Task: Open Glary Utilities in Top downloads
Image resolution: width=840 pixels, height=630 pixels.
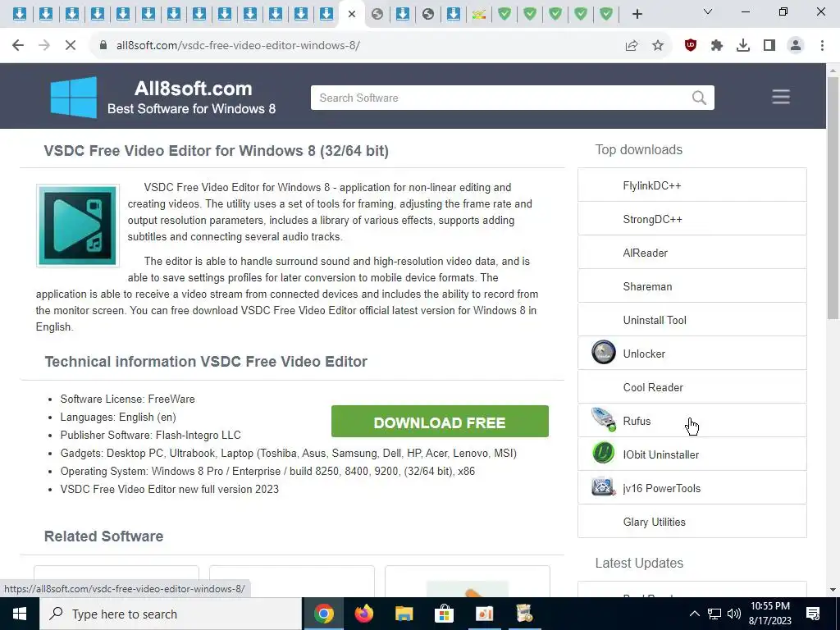Action: coord(692,522)
